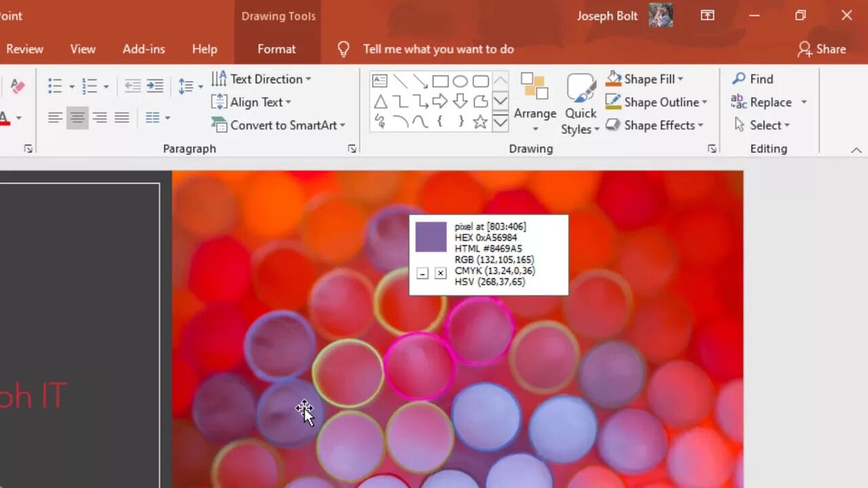
Task: Open the Text Direction dropdown
Action: pos(261,79)
